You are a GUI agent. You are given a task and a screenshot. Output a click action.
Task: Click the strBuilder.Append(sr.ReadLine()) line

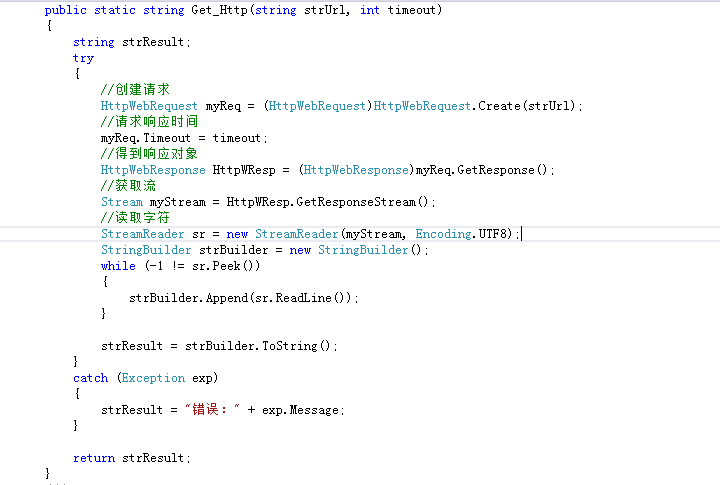pos(243,298)
